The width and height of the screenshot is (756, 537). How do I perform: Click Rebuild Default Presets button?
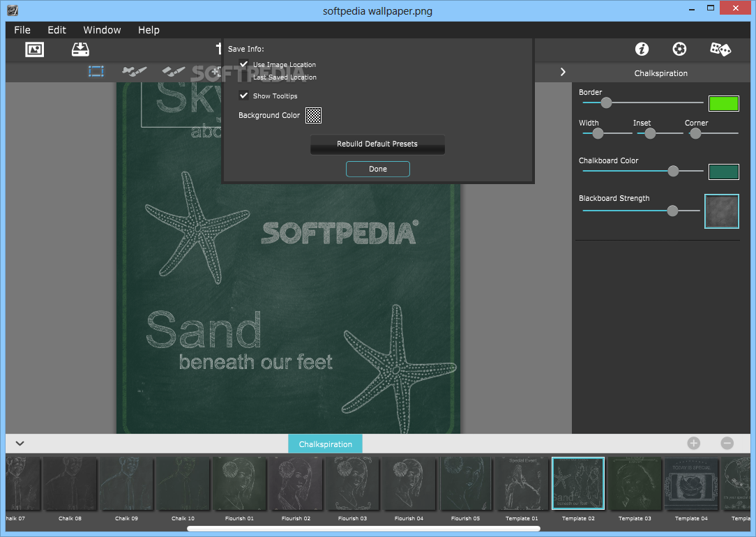pyautogui.click(x=377, y=144)
